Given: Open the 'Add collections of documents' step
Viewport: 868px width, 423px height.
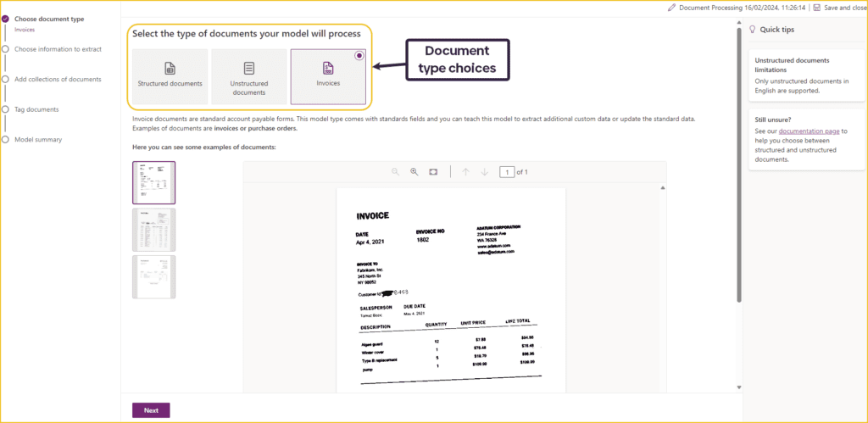Looking at the screenshot, I should tap(58, 80).
